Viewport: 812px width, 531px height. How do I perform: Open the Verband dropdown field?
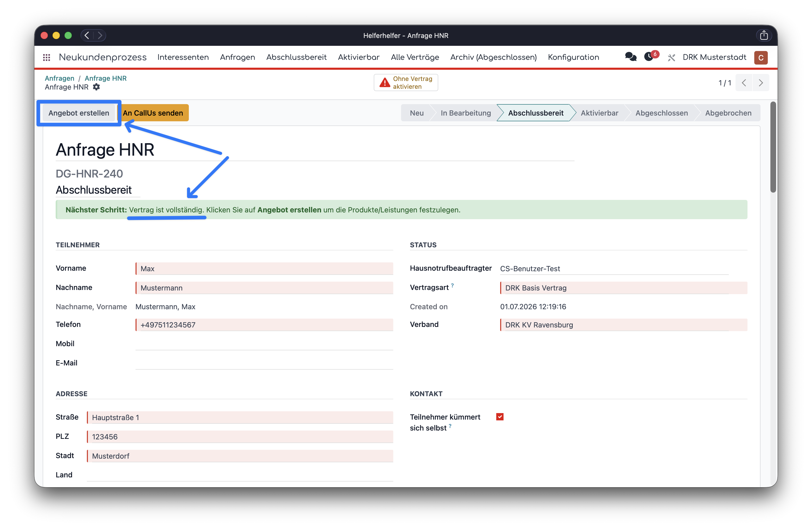(x=623, y=324)
